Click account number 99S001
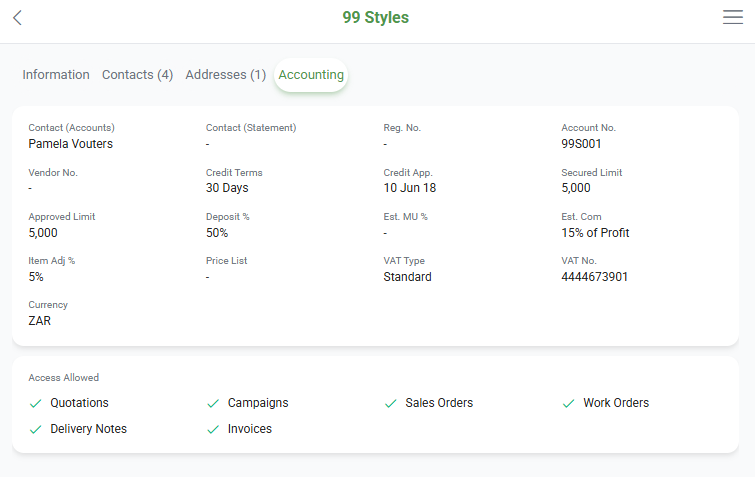This screenshot has width=755, height=477. (581, 144)
